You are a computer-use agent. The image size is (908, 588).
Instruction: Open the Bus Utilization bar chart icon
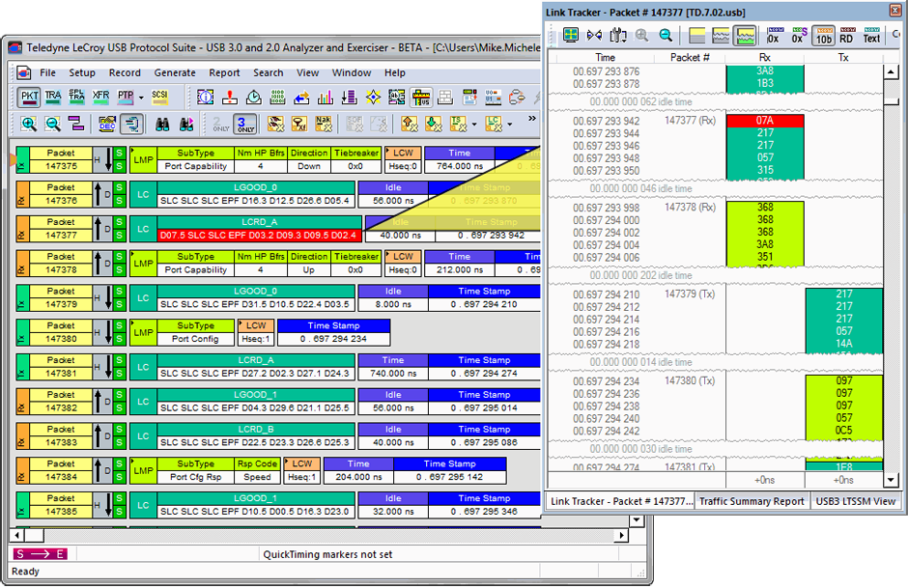(325, 98)
